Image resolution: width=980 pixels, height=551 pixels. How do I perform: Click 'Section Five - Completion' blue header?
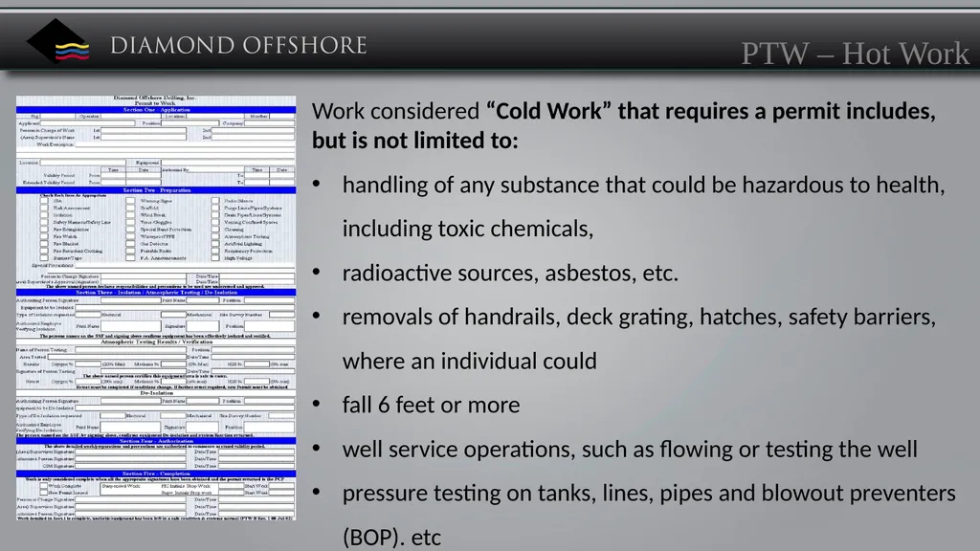click(x=156, y=474)
